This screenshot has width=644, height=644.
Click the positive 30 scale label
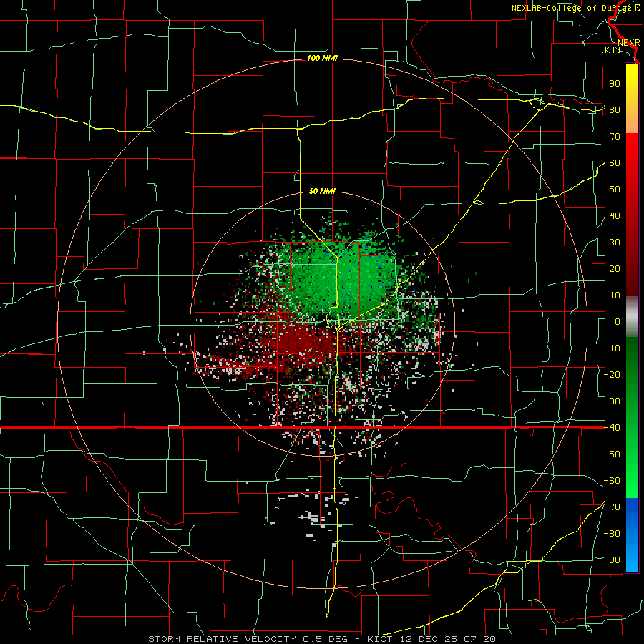coord(615,243)
